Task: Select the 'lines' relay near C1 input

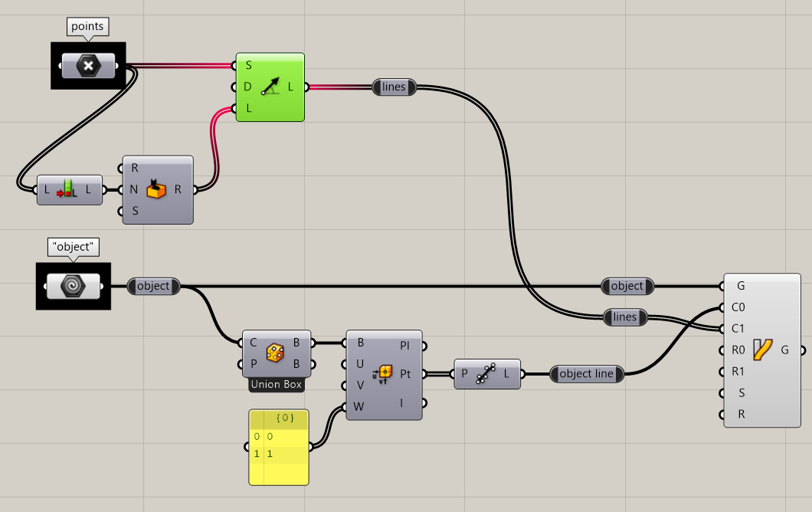Action: (625, 317)
